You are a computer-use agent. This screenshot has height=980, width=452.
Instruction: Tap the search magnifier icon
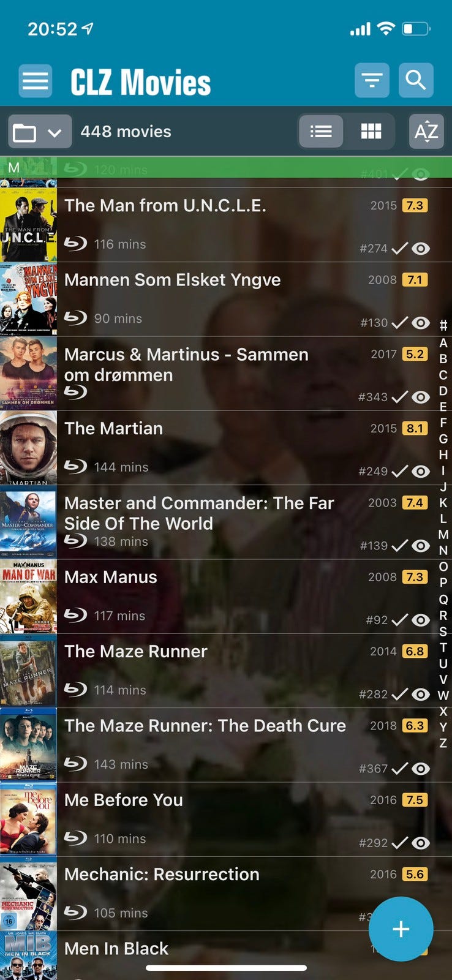tap(416, 80)
